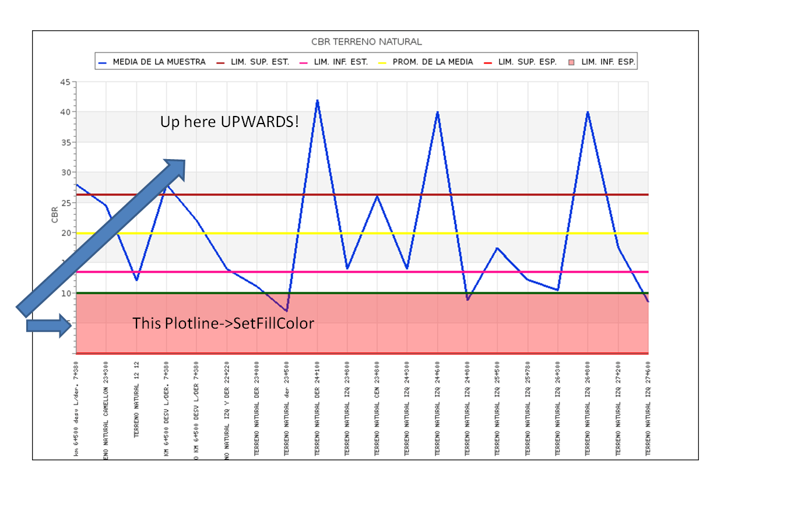This screenshot has width=812, height=518.
Task: Click the vertical CBR axis label
Action: tap(55, 215)
